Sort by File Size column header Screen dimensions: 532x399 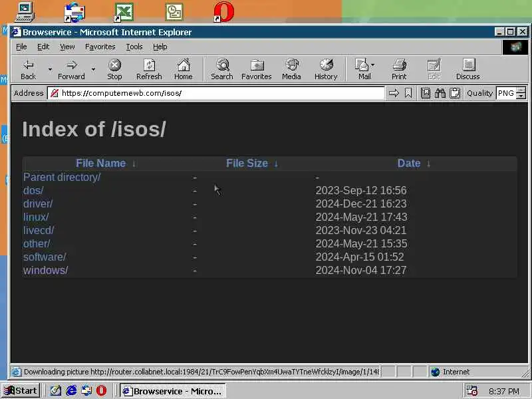247,163
